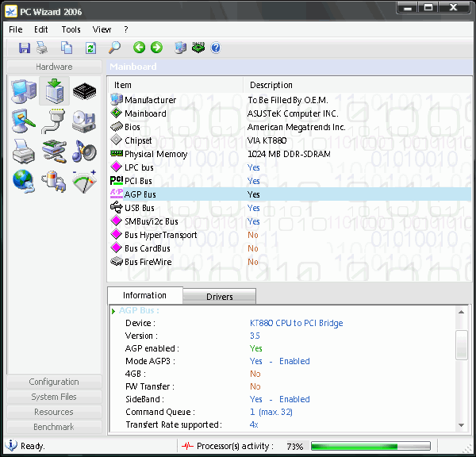Select the Voltage gauge monitoring icon
The width and height of the screenshot is (476, 457).
84,181
